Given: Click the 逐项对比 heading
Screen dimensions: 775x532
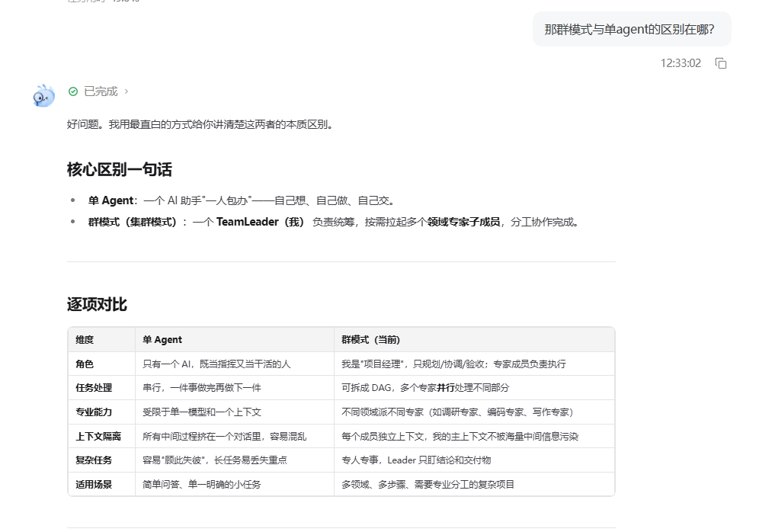Looking at the screenshot, I should pos(97,304).
